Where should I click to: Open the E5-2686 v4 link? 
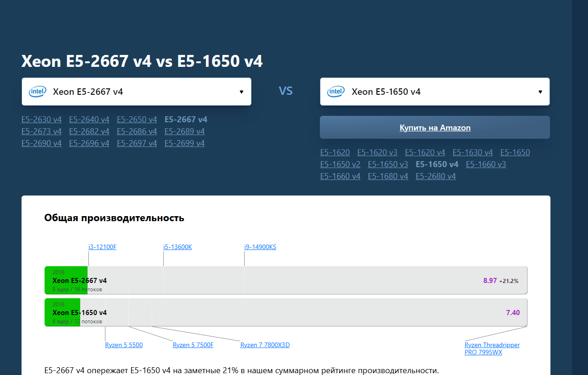[137, 131]
